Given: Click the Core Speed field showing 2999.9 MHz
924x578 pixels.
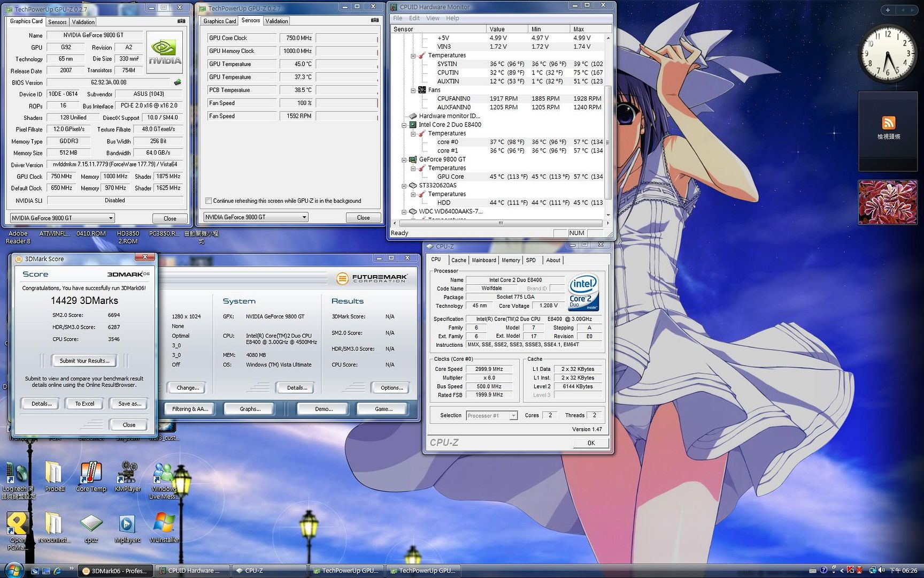Looking at the screenshot, I should [x=489, y=369].
